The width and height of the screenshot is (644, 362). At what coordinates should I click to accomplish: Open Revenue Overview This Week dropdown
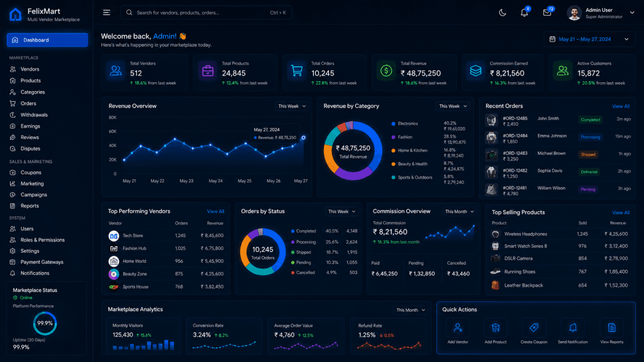(292, 106)
